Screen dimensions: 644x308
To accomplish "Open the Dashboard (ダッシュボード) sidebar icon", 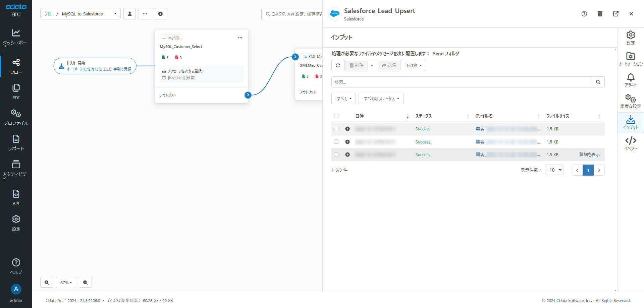I will [16, 38].
